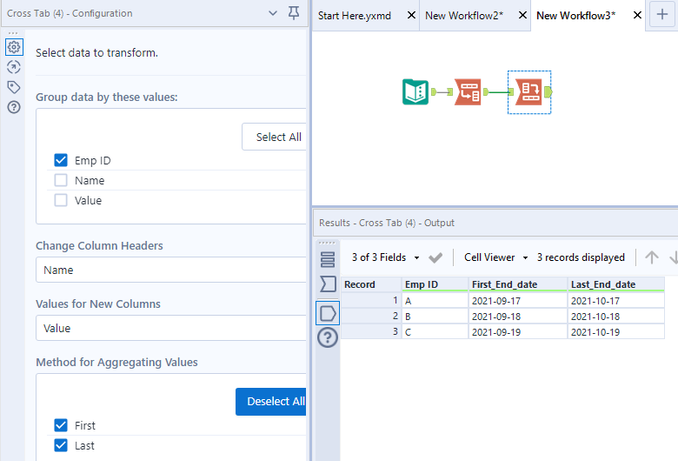This screenshot has width=678, height=461.
Task: Click the Cross Tab output anchor
Action: tap(548, 92)
